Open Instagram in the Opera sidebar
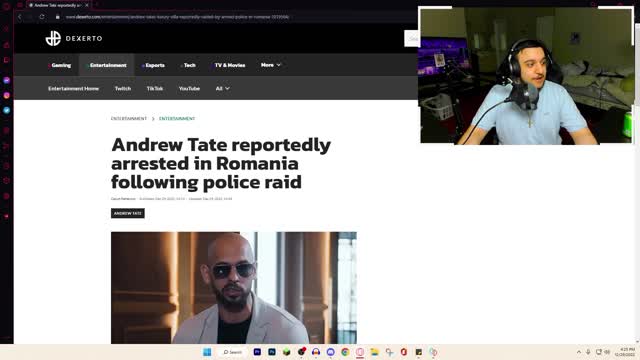The width and height of the screenshot is (640, 360). point(7,96)
